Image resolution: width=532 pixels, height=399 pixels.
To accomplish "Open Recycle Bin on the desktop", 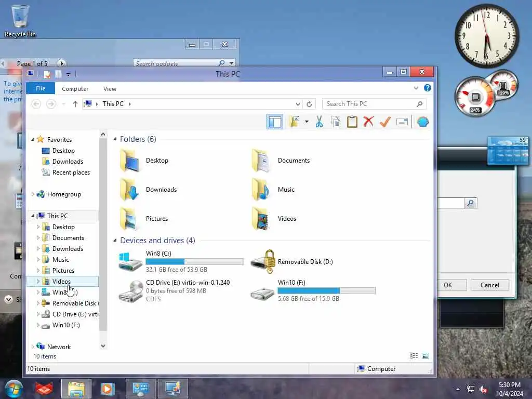I will pyautogui.click(x=20, y=21).
